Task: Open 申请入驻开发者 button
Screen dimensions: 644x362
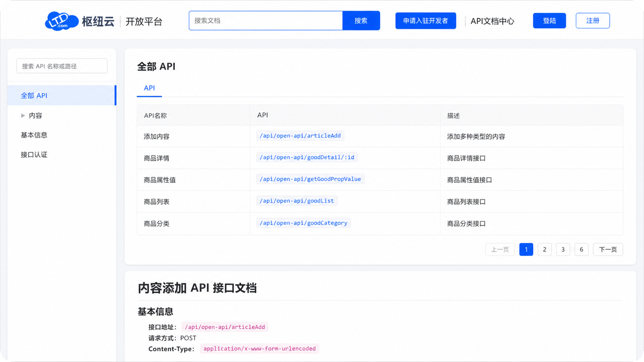Action: pyautogui.click(x=425, y=21)
